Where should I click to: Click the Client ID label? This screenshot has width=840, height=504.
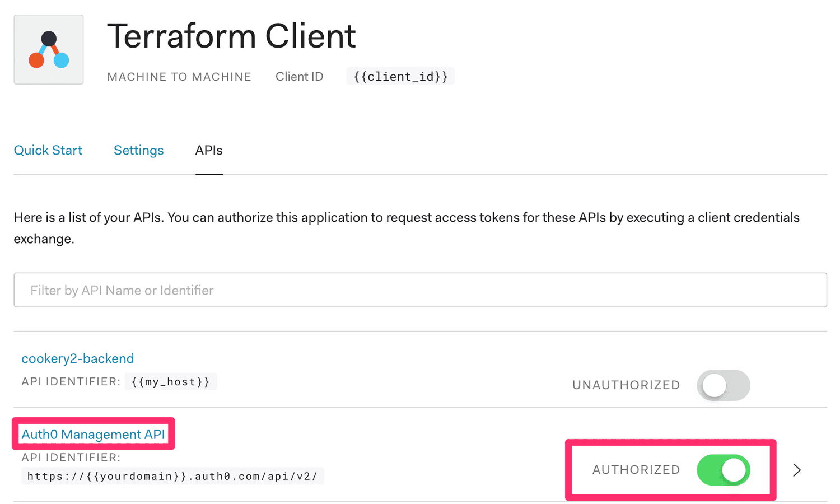coord(300,77)
